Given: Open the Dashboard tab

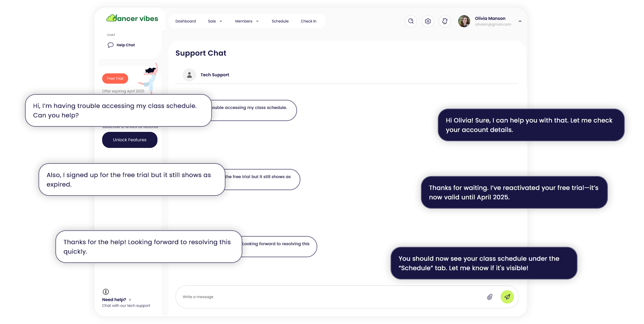Looking at the screenshot, I should 185,21.
